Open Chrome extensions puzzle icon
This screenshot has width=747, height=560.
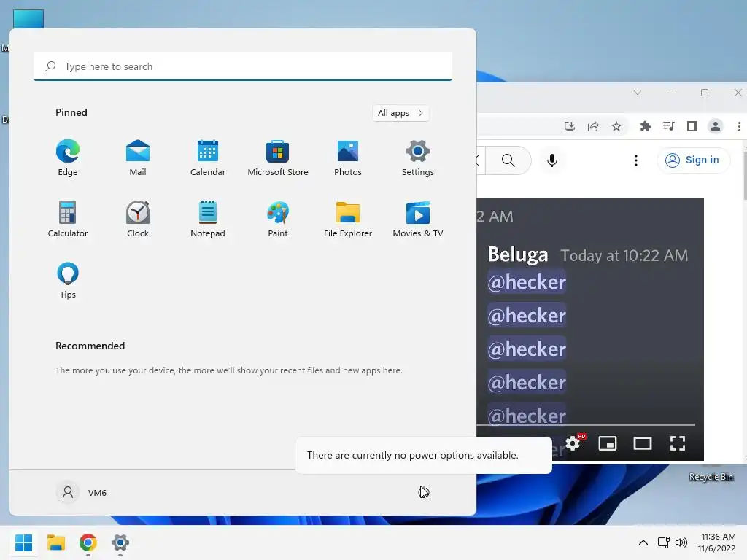click(645, 126)
